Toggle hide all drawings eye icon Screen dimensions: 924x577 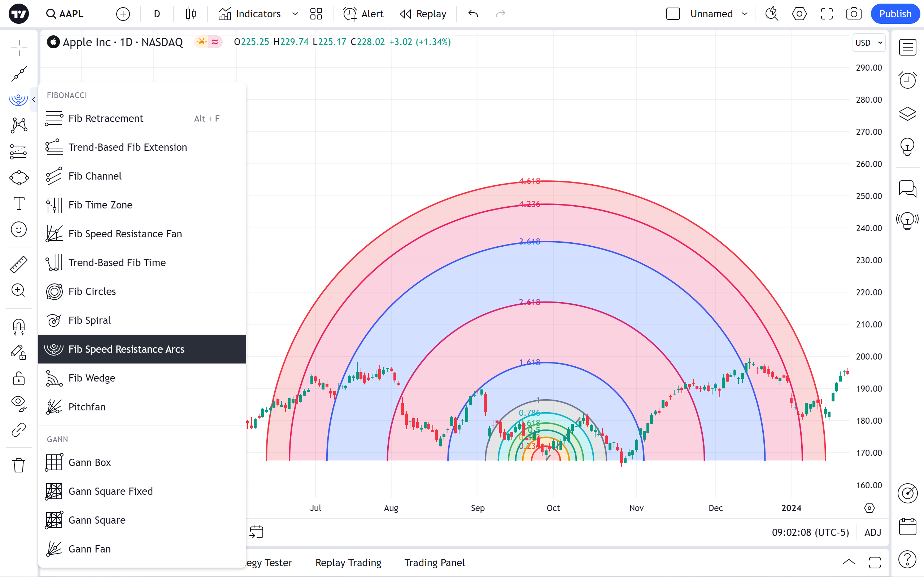coord(19,402)
